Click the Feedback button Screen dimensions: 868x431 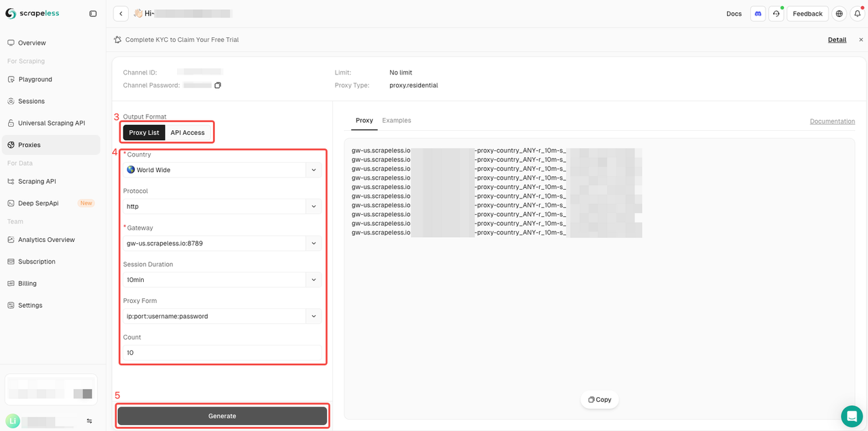(808, 14)
